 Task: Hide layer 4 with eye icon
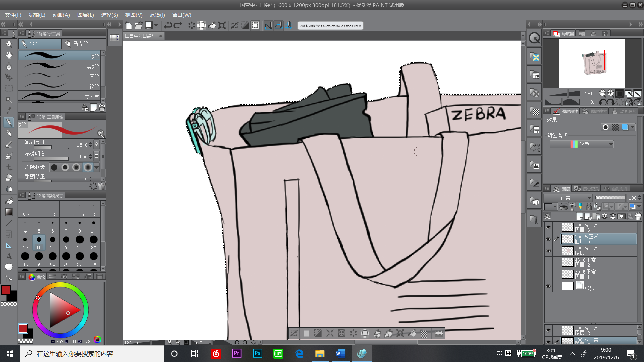(x=548, y=251)
